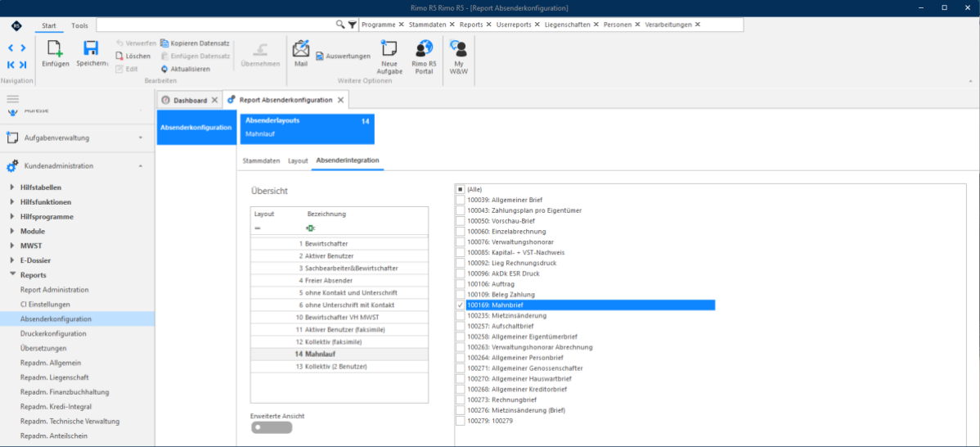The width and height of the screenshot is (980, 447).
Task: Switch to the Tools ribbon tab
Action: [x=79, y=25]
